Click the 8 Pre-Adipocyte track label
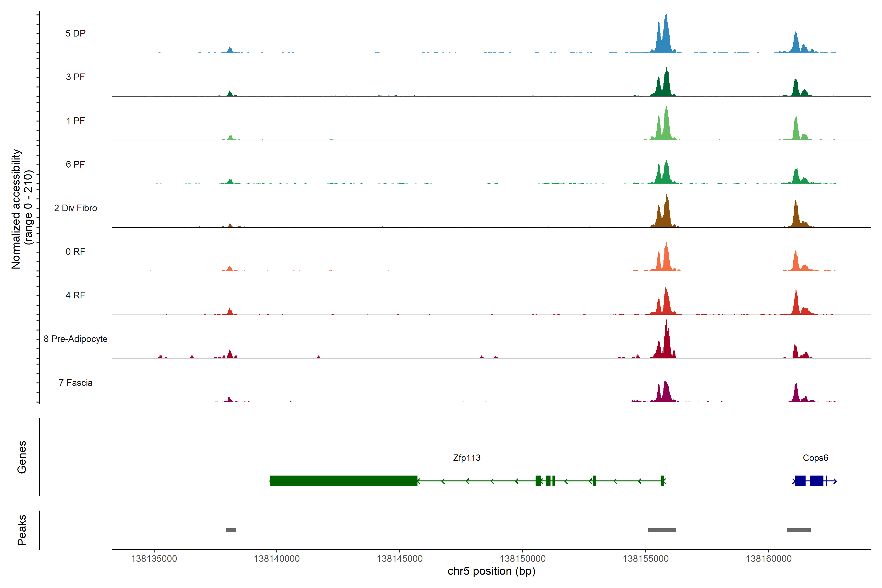This screenshot has height=588, width=882. (75, 339)
